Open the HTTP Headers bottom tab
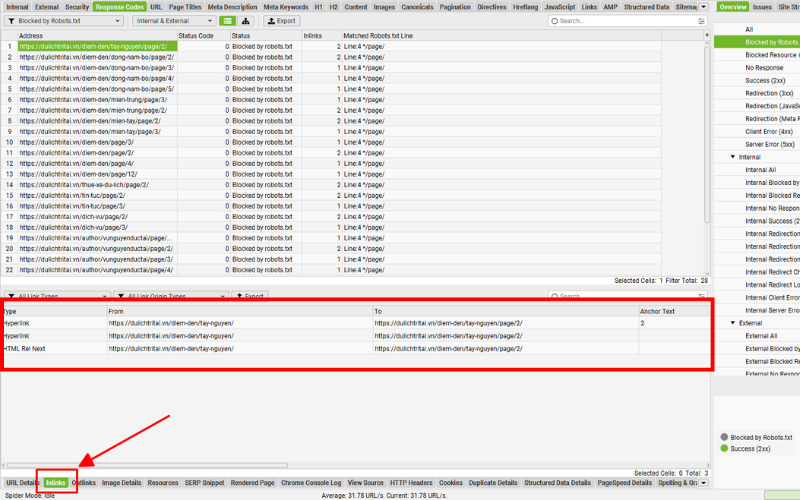The width and height of the screenshot is (800, 500). pos(411,483)
